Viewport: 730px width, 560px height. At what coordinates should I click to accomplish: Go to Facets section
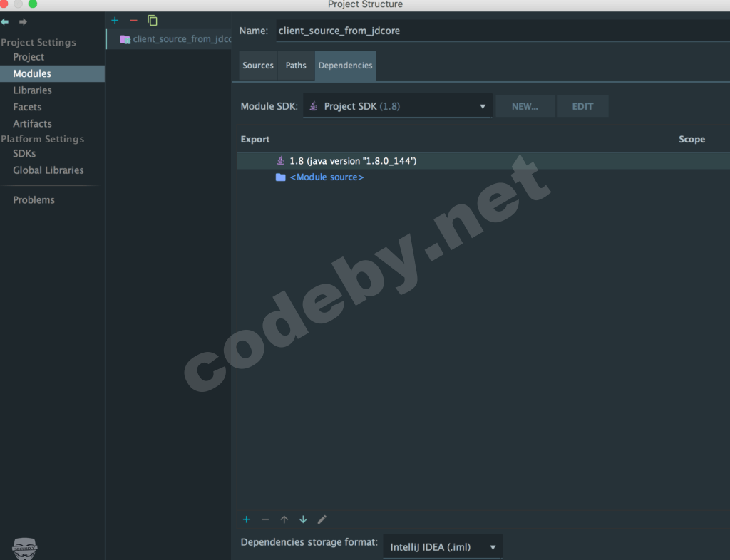tap(27, 107)
